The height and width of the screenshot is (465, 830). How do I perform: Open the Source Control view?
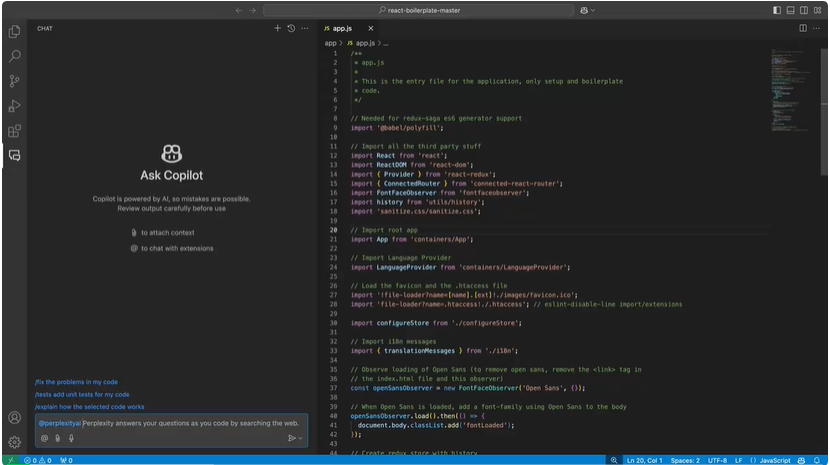tap(14, 81)
